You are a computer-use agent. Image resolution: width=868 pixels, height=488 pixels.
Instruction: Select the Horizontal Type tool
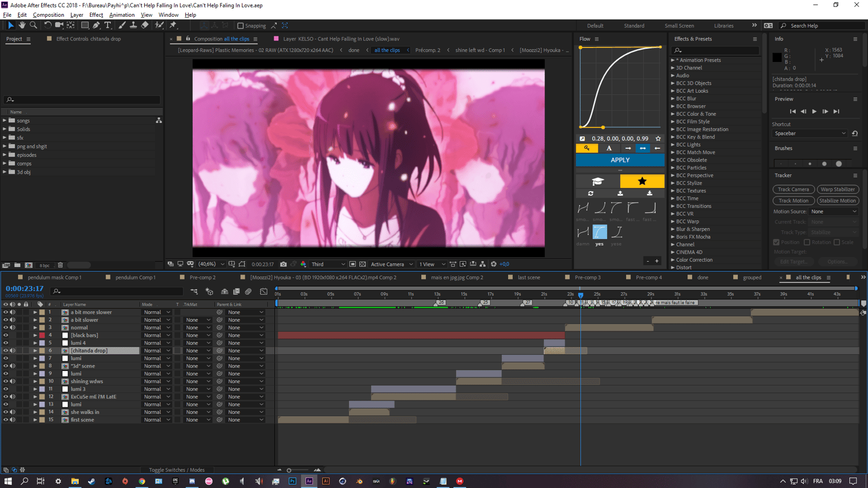tap(108, 25)
